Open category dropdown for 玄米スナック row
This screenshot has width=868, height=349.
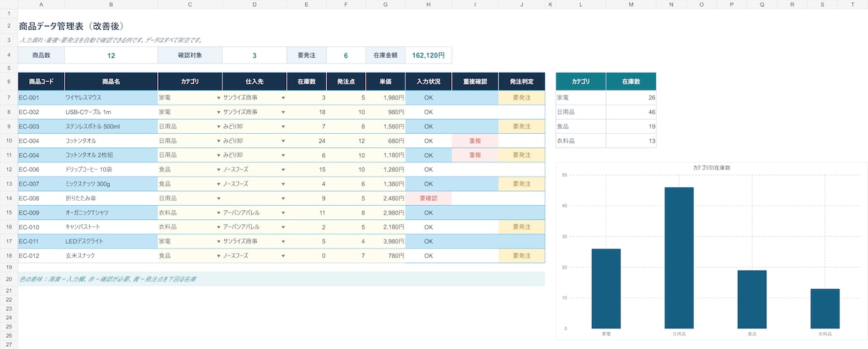(218, 255)
